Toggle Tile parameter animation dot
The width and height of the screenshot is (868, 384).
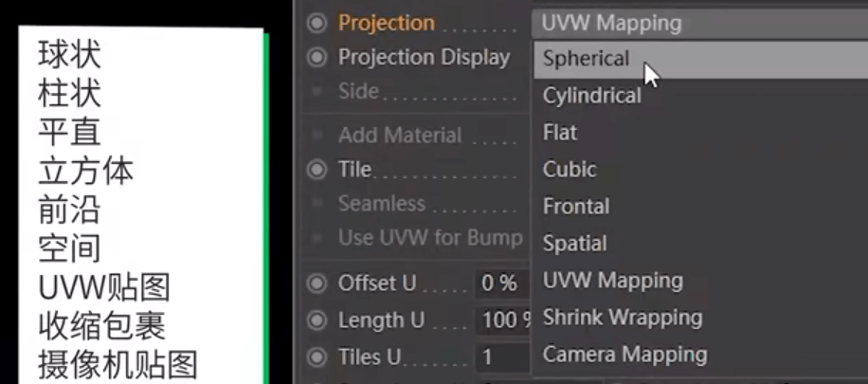(x=316, y=169)
